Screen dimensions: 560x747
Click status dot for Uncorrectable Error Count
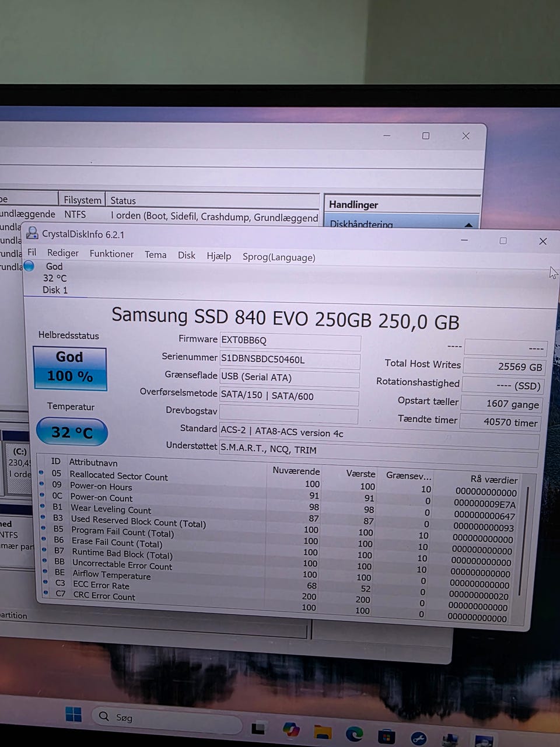click(x=45, y=560)
